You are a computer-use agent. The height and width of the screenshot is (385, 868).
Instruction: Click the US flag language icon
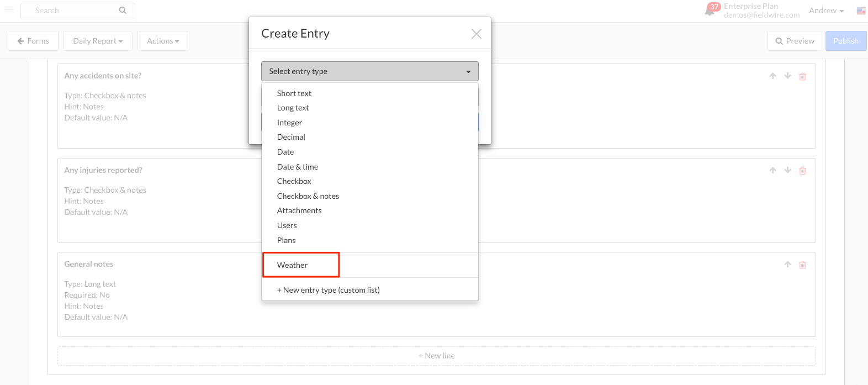point(861,10)
